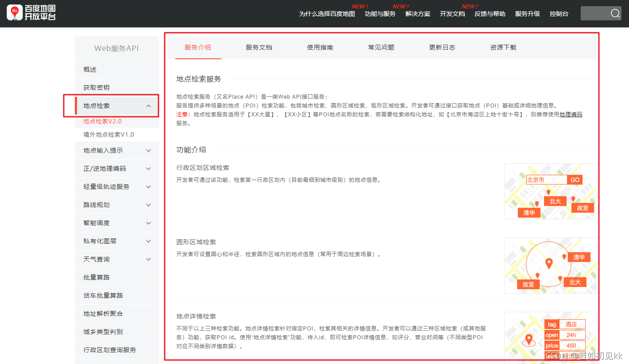Screen dimensions: 629x364
Task: Click the 圆形区域检索 subheading
Action: coord(196,242)
